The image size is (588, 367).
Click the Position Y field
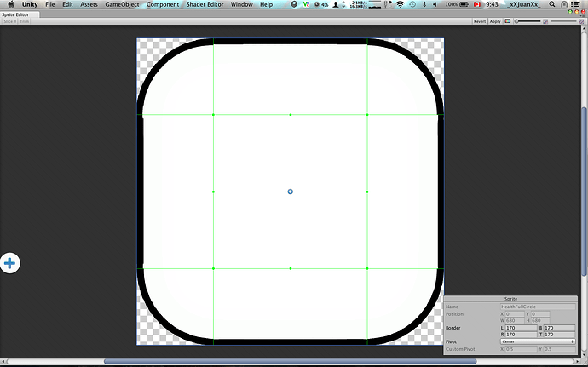click(540, 313)
